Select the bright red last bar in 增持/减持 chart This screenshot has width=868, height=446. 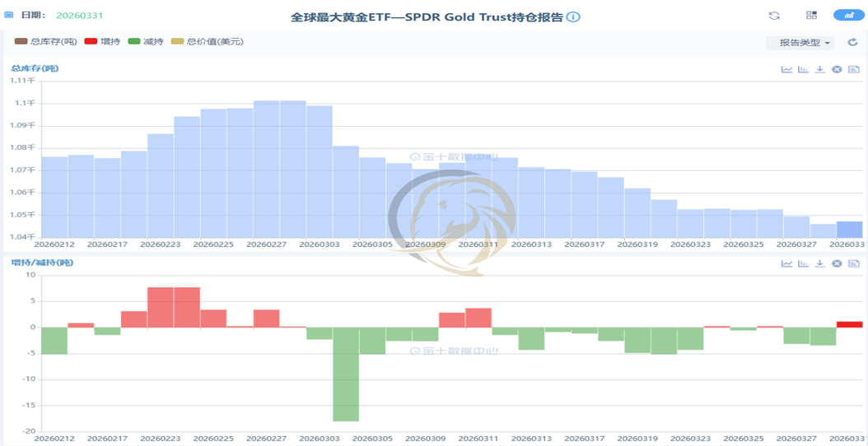pyautogui.click(x=849, y=324)
